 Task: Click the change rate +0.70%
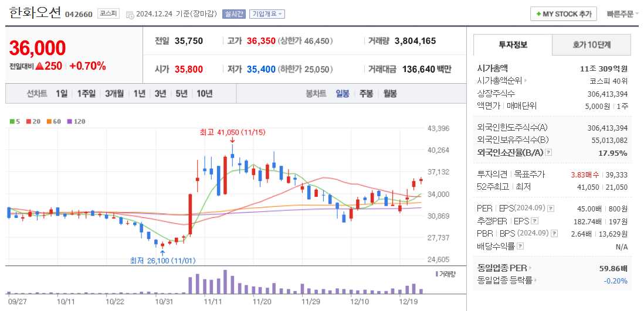pos(87,66)
